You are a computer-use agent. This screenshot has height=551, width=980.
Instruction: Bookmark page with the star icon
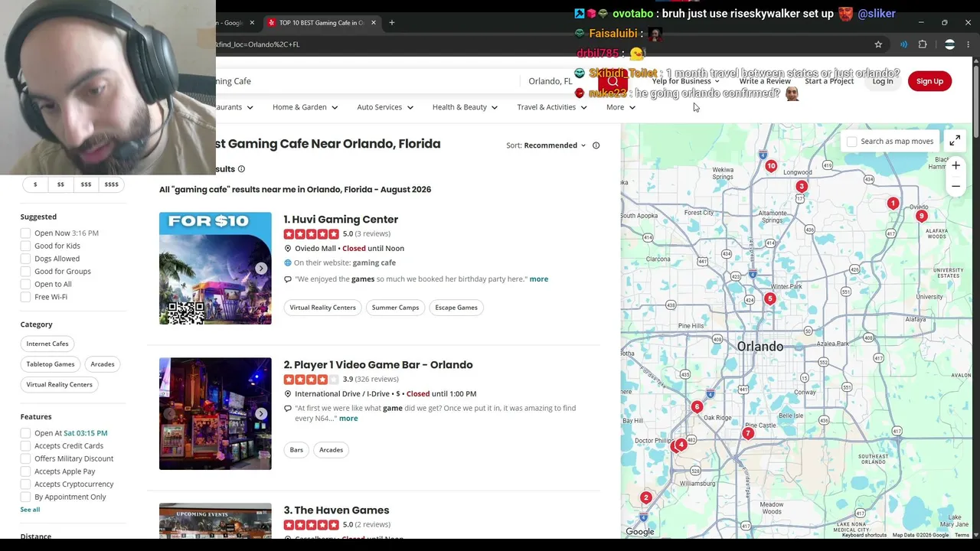878,44
